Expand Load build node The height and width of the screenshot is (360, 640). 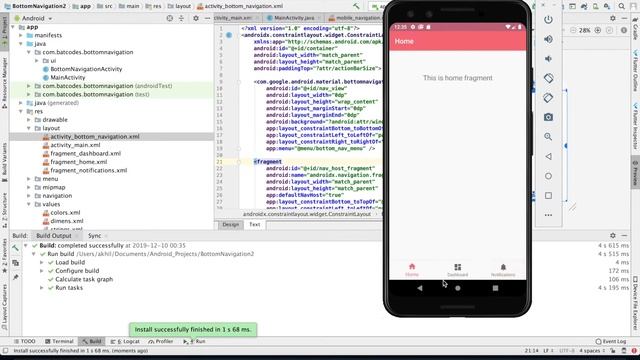(x=42, y=262)
